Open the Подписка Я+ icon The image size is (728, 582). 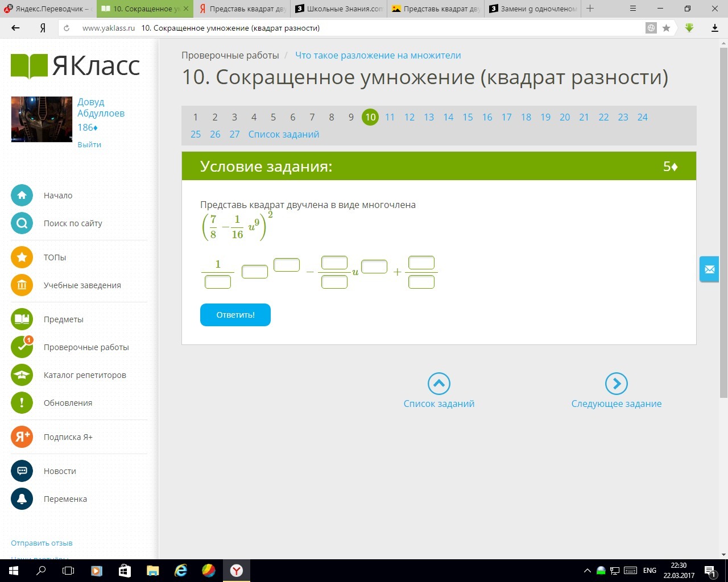(x=22, y=437)
